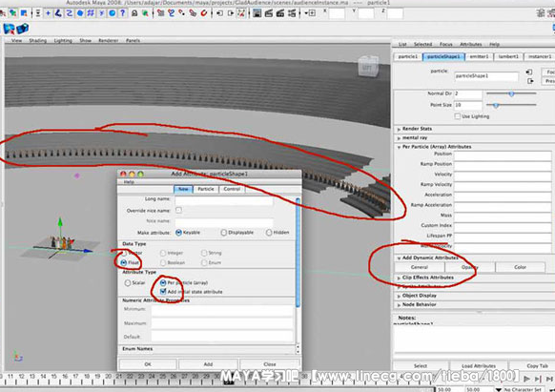Click the construction history toggle icon
This screenshot has height=392, width=555.
(x=241, y=13)
